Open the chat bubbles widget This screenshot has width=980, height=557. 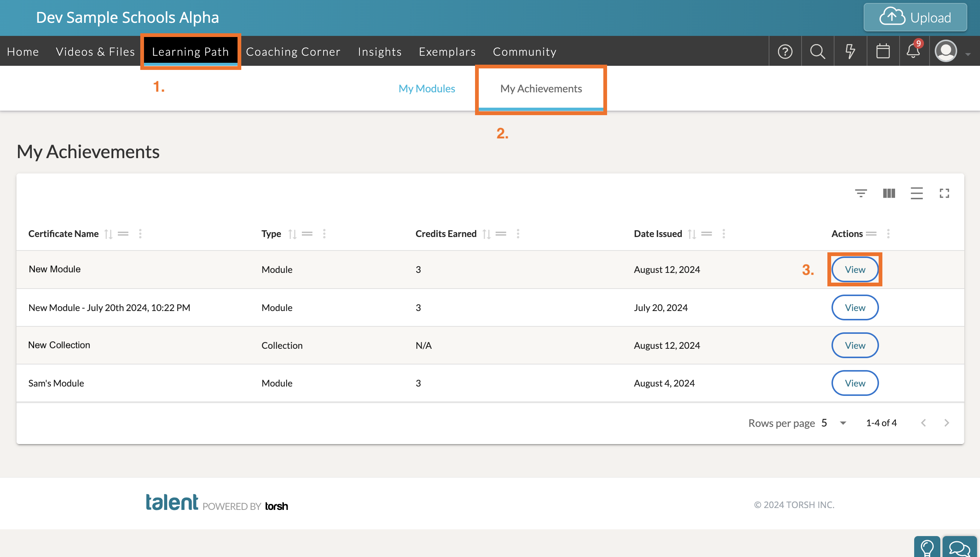(959, 547)
